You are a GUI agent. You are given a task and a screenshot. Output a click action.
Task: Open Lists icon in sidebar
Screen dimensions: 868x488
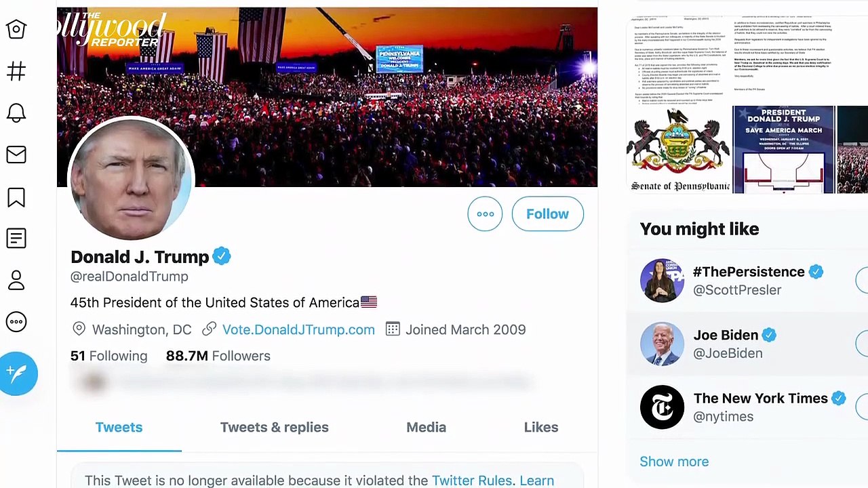(x=16, y=239)
